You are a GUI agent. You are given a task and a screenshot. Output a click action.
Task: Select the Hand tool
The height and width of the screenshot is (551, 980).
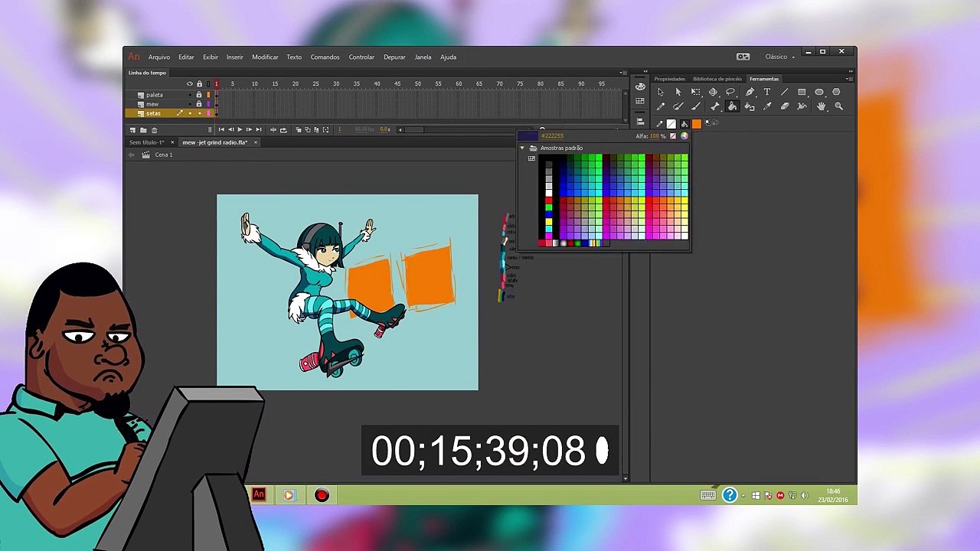pyautogui.click(x=822, y=106)
